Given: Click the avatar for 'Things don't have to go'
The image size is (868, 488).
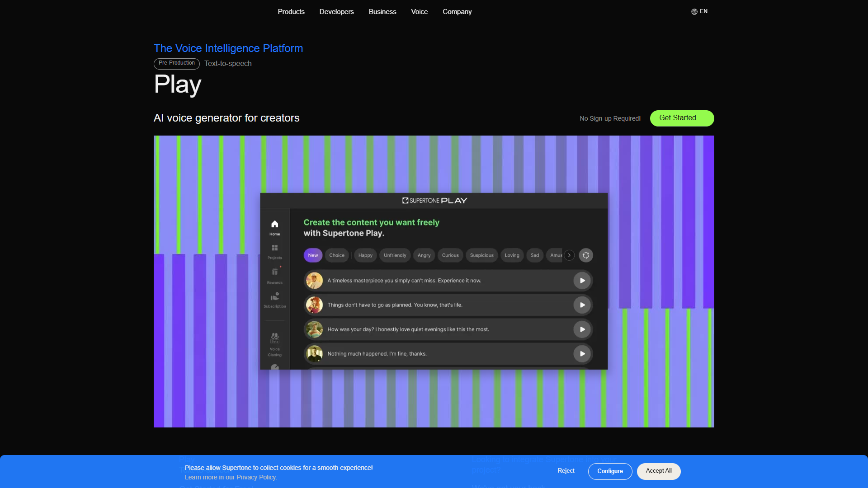Looking at the screenshot, I should click(314, 305).
